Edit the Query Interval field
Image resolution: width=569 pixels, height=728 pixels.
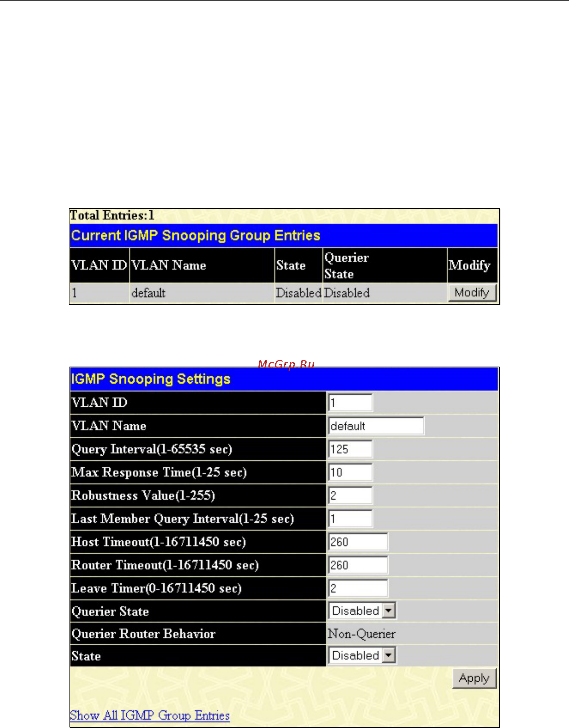350,449
